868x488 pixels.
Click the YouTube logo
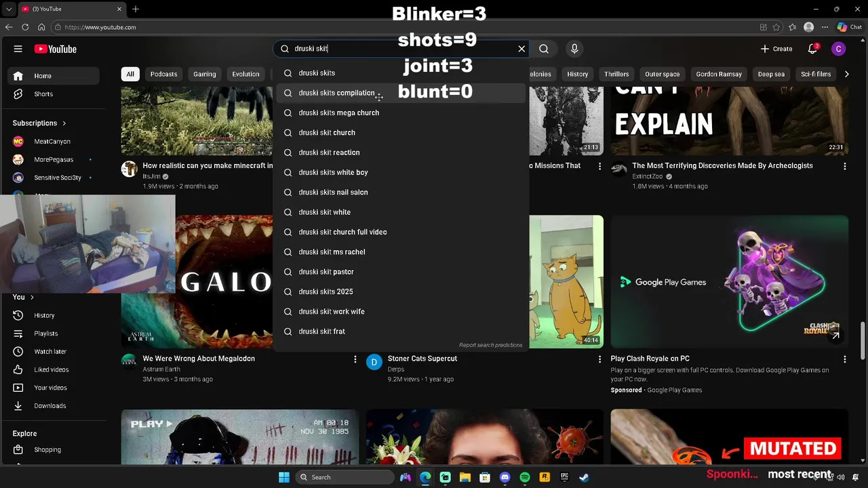(x=56, y=49)
